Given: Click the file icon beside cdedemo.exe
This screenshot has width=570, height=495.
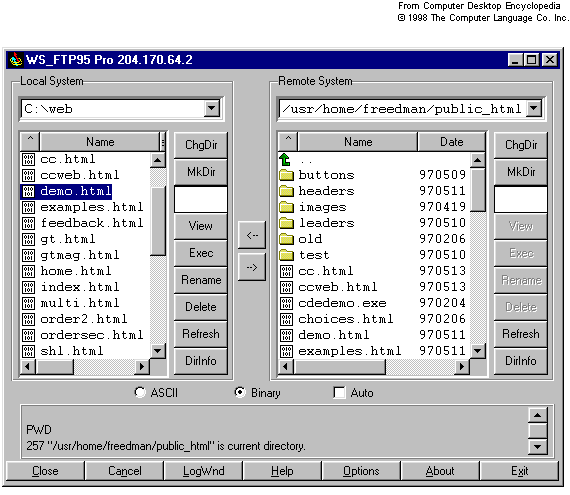Looking at the screenshot, I should 286,303.
